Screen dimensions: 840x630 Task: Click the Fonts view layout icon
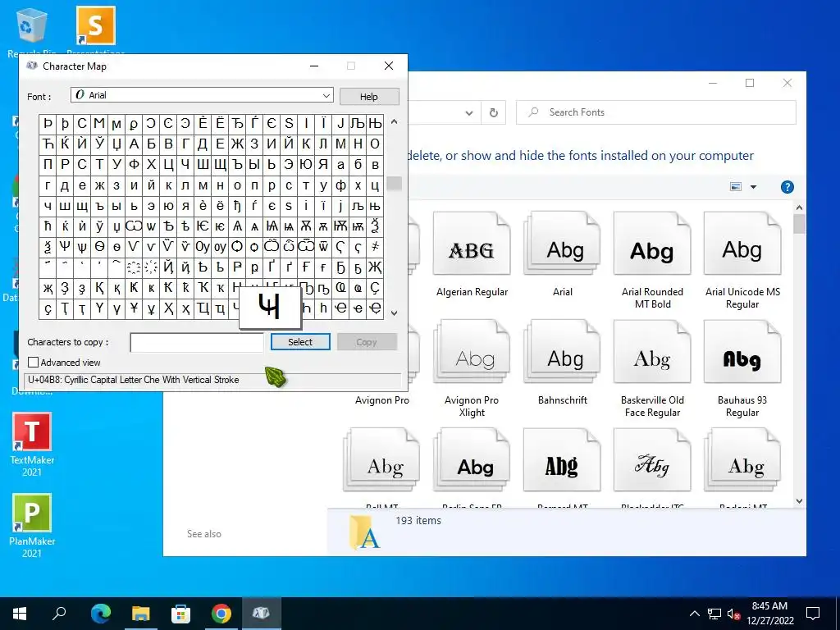coord(736,187)
